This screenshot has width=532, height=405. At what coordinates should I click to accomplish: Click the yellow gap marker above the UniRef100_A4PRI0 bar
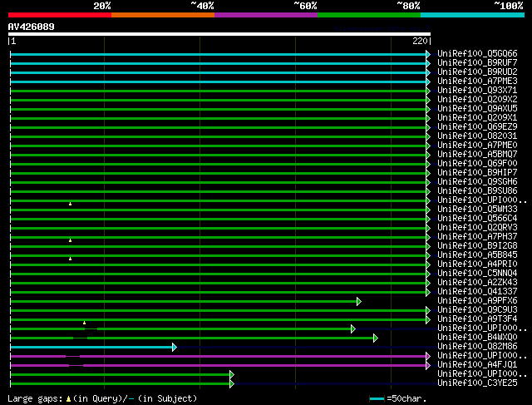(x=70, y=258)
